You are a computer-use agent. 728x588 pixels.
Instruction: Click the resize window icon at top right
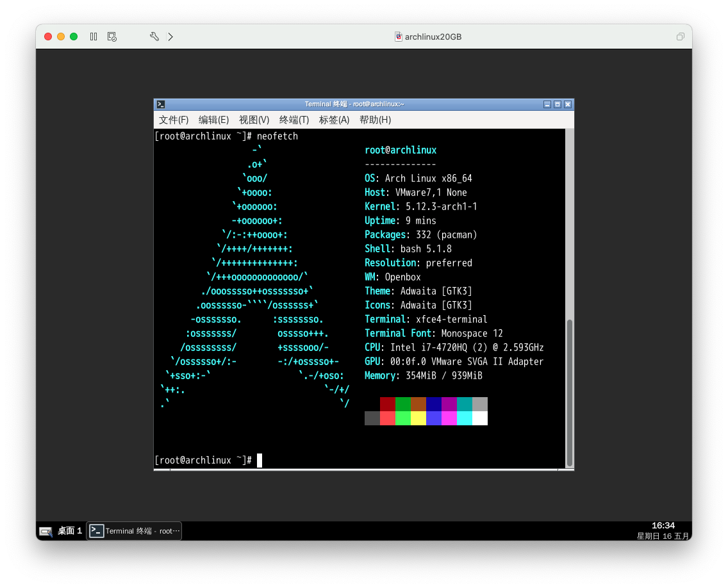coord(680,37)
